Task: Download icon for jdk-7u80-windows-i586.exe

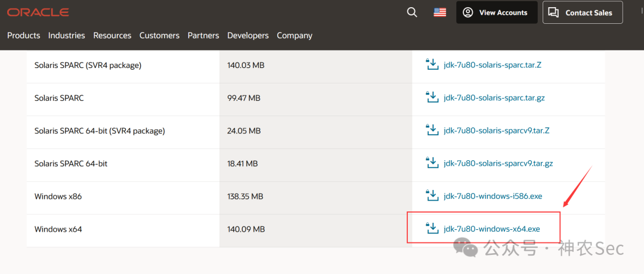Action: point(432,195)
